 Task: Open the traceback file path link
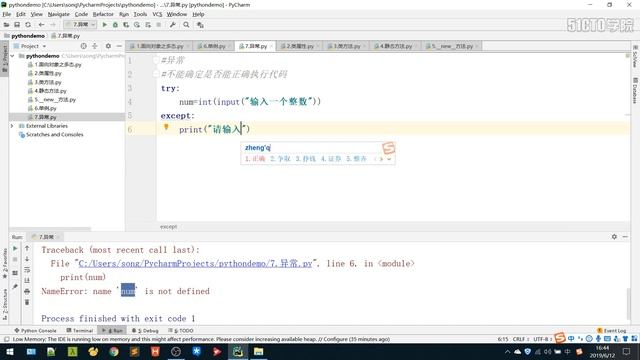coord(195,264)
